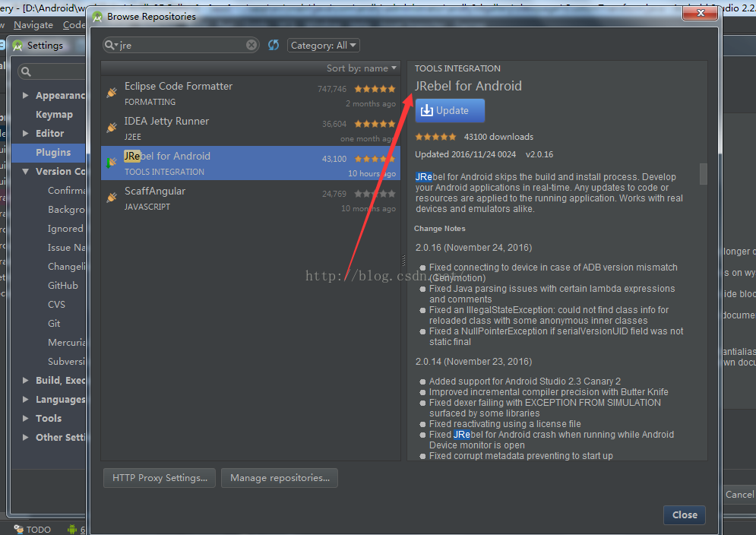Select JRebel for Android in plugin list
This screenshot has width=756, height=535.
(251, 163)
